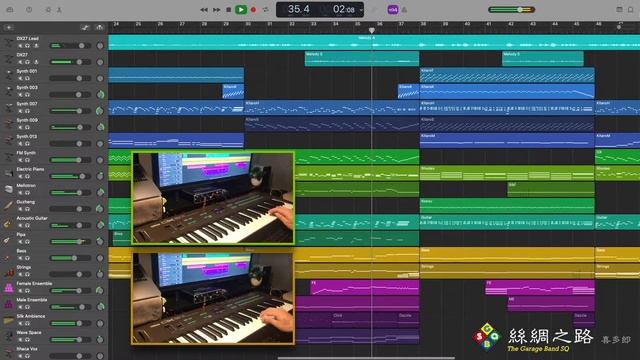Toggle the tuner icon beside the LCD

[x=374, y=10]
